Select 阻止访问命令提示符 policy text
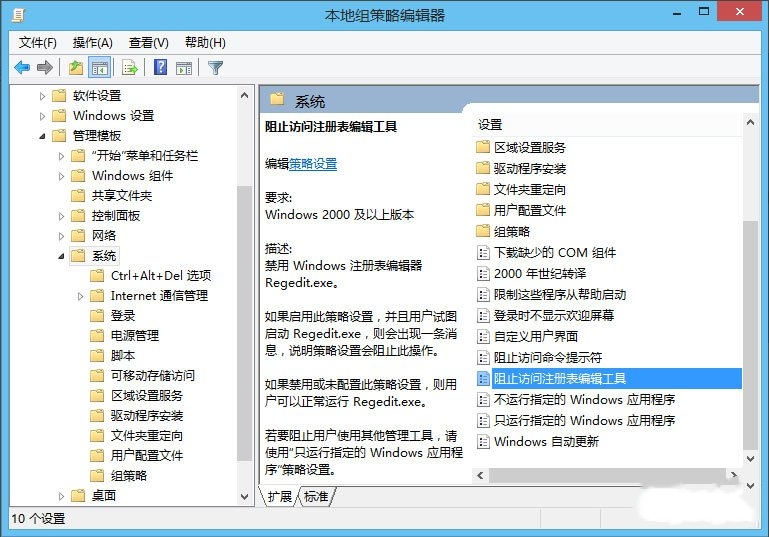Viewport: 769px width, 537px height. 548,358
